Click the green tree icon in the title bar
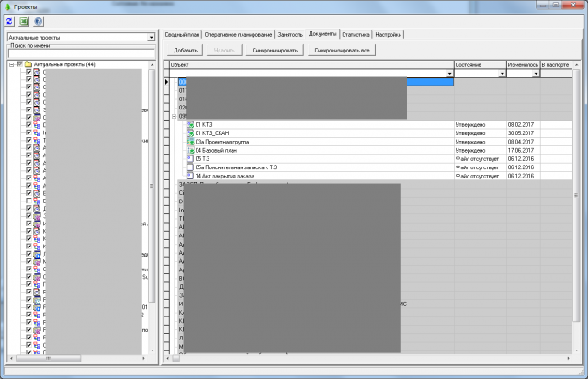This screenshot has height=379, width=588. [x=7, y=6]
